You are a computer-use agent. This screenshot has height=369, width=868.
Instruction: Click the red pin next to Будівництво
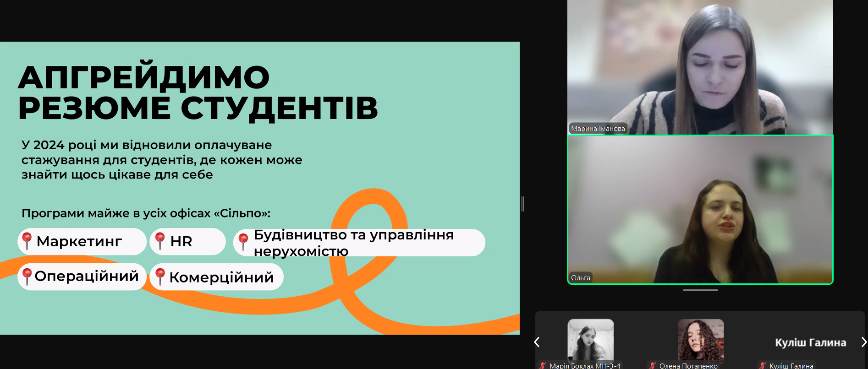click(x=243, y=241)
